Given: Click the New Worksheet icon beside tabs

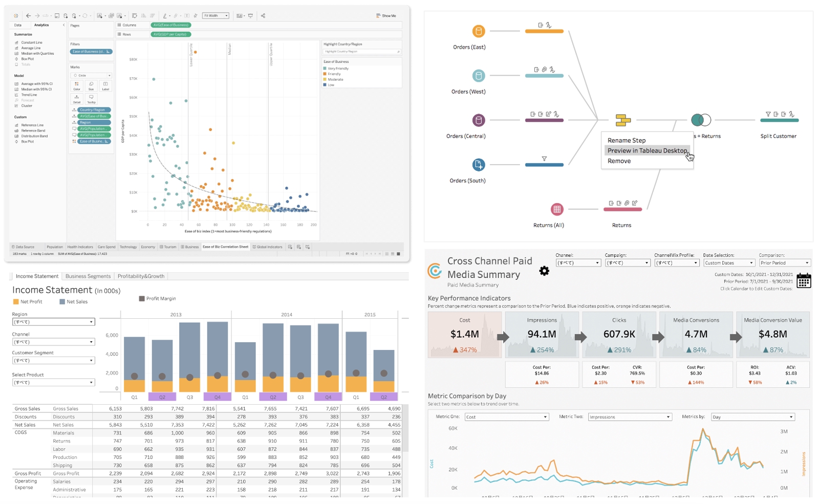Looking at the screenshot, I should [290, 247].
